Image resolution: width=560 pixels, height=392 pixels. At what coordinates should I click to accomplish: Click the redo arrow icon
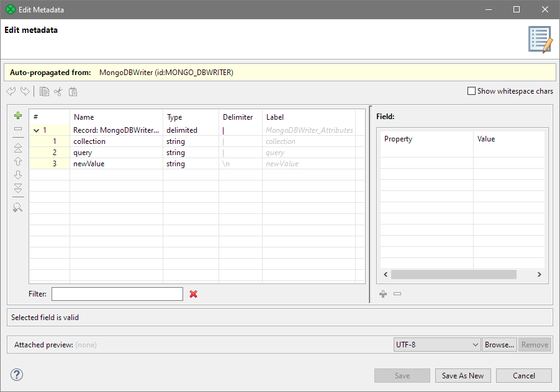coord(25,91)
